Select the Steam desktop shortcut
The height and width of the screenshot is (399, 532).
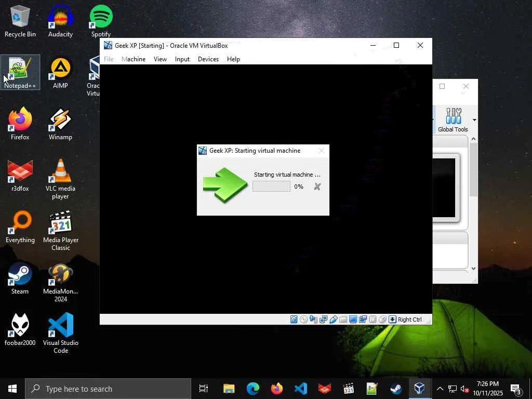click(20, 278)
